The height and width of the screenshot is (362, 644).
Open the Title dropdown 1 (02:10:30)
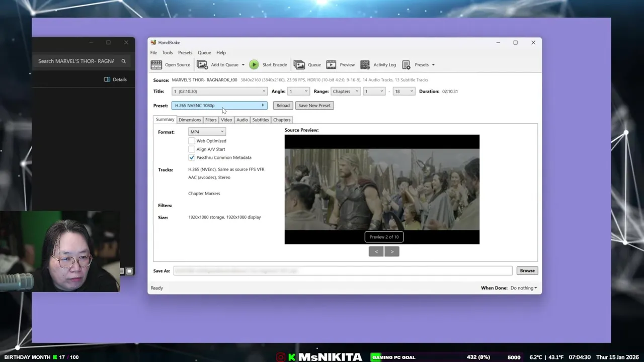click(219, 92)
